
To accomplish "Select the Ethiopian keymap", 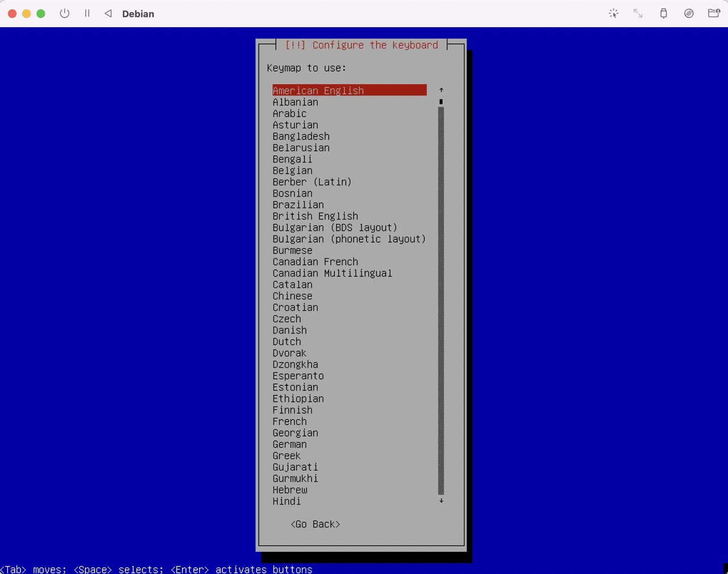I will 298,398.
